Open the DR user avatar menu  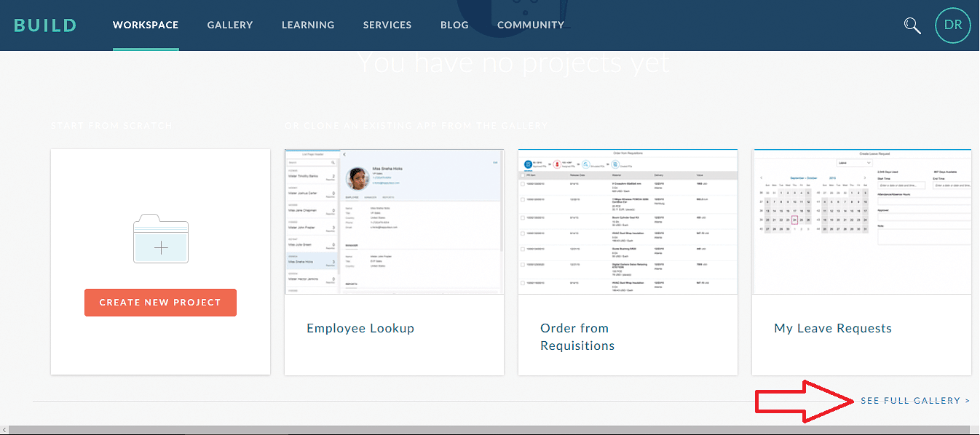952,25
